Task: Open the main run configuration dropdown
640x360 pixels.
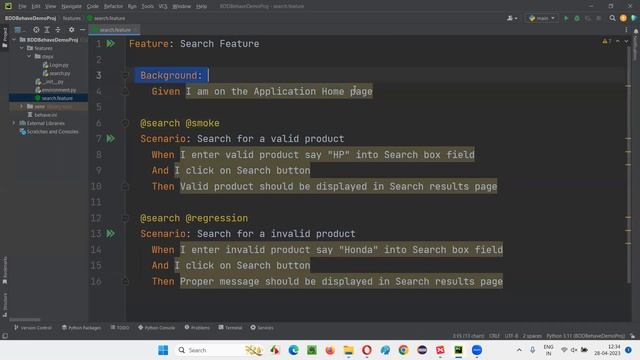Action: click(x=542, y=18)
